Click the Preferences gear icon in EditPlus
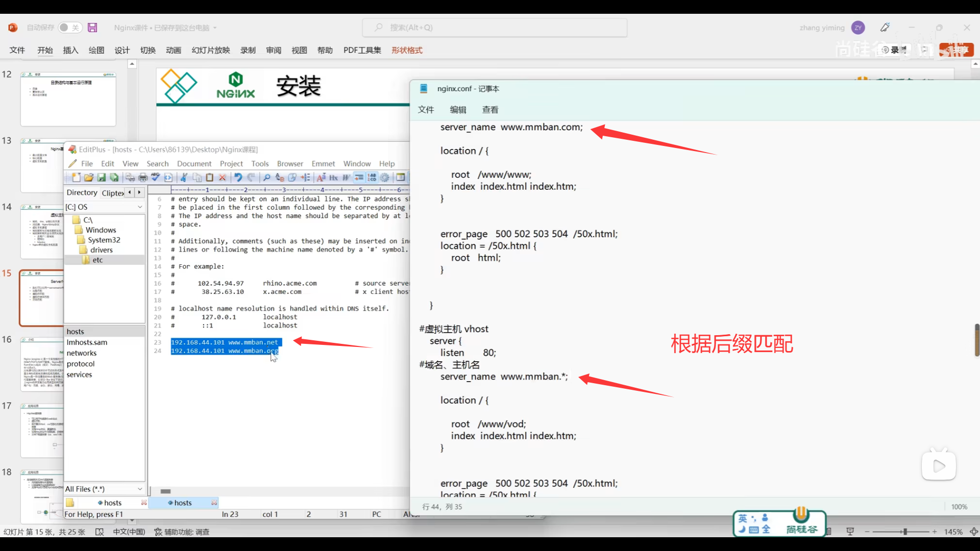The height and width of the screenshot is (551, 980). (385, 178)
